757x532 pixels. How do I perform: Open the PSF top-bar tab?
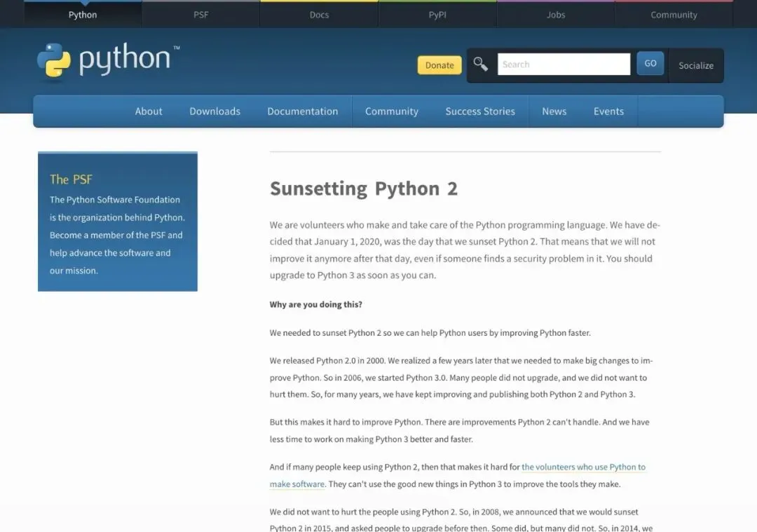[201, 15]
